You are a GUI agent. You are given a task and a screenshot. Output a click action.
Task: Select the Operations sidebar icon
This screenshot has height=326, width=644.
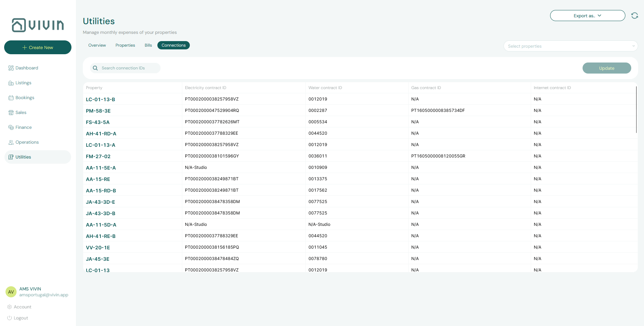point(11,142)
